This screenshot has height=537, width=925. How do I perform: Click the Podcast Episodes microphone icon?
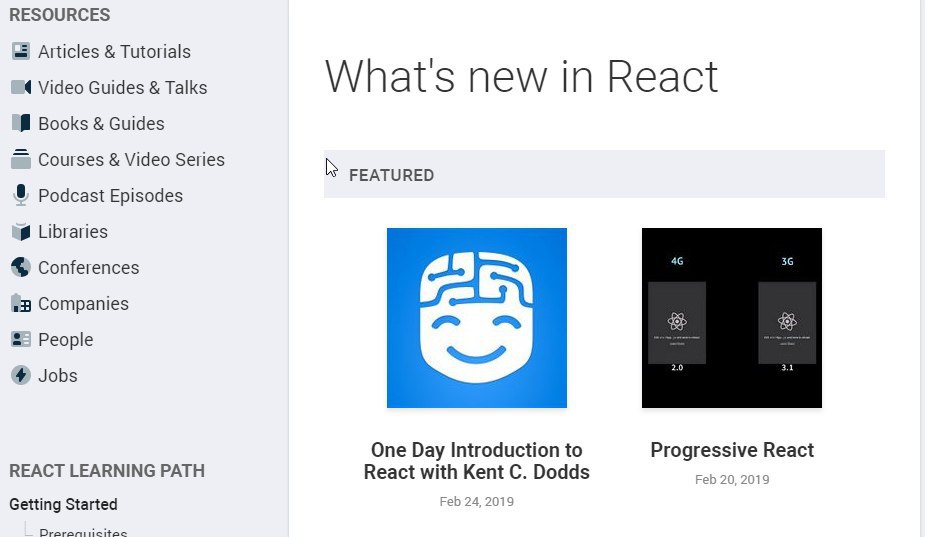21,195
